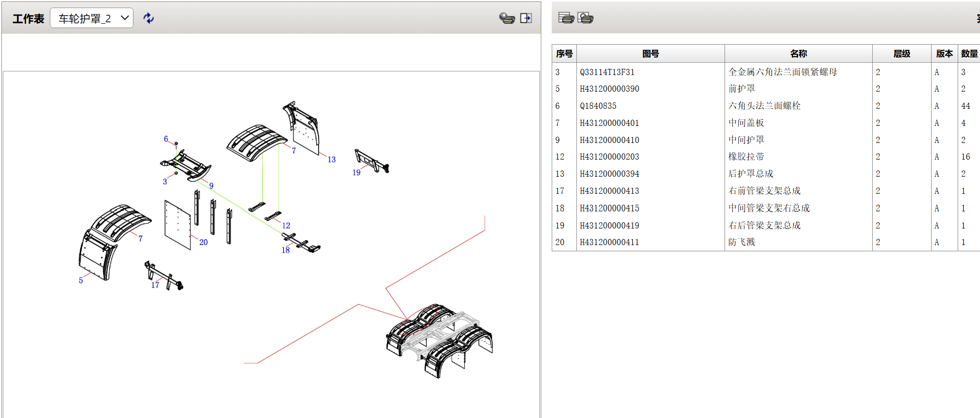The image size is (980, 418).
Task: Select the 前护罩 row in parts table
Action: click(742, 89)
